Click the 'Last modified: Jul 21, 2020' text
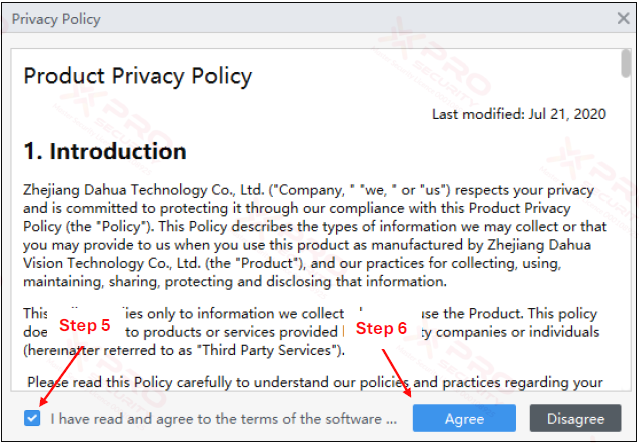This screenshot has height=443, width=639. (519, 114)
